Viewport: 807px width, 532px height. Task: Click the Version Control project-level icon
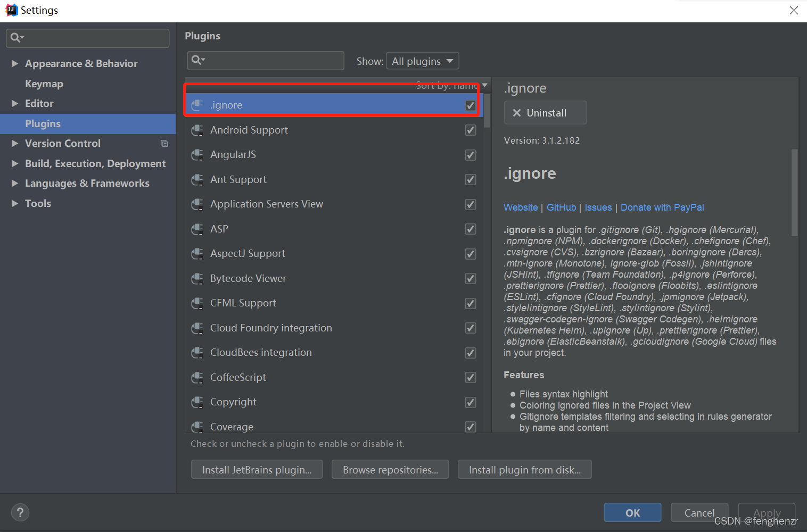[164, 144]
